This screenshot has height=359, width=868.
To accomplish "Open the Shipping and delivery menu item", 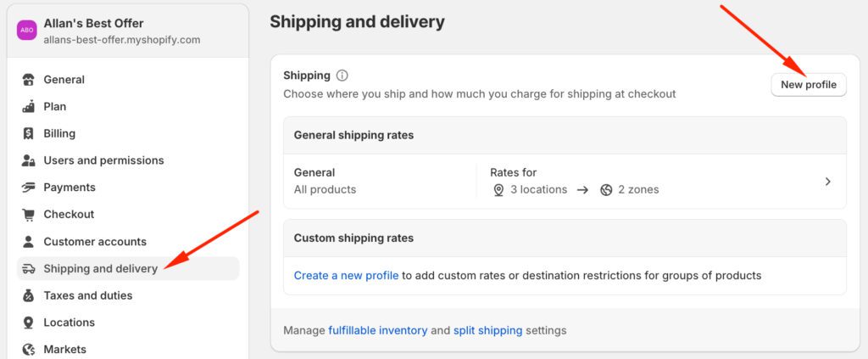I will pos(100,269).
